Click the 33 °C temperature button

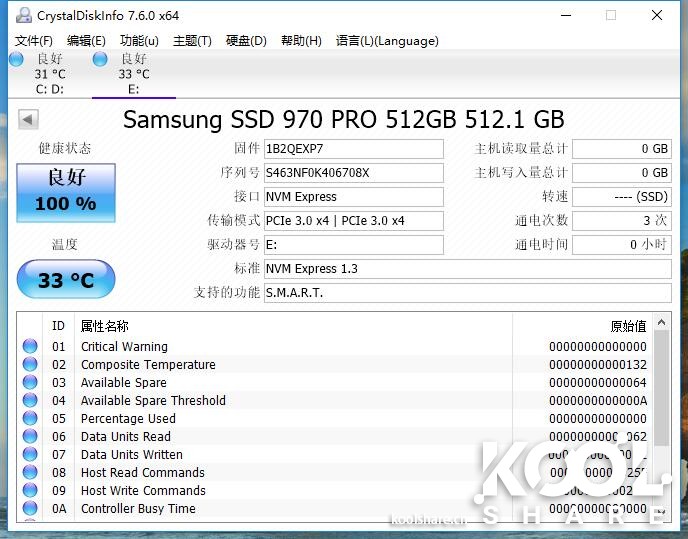[x=66, y=280]
